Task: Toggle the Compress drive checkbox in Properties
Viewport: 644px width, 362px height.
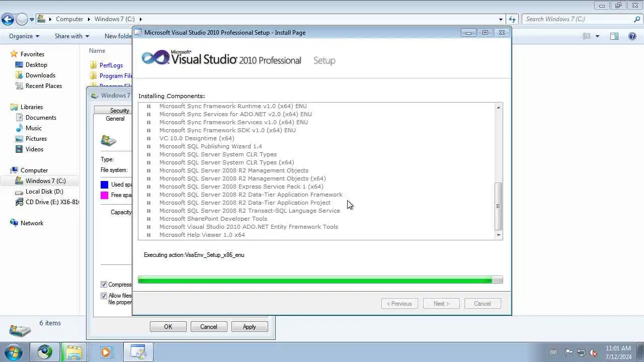Action: (104, 285)
